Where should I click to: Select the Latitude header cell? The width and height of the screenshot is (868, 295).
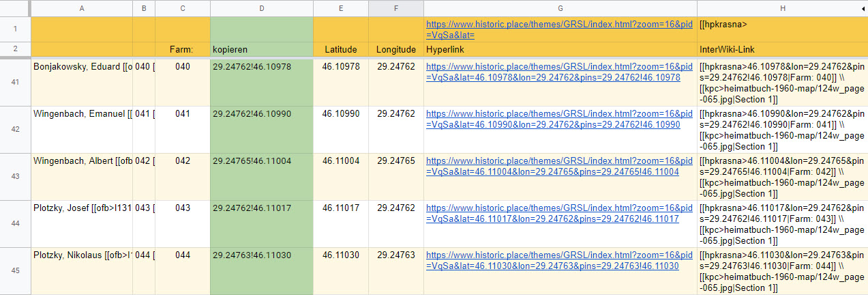pyautogui.click(x=341, y=50)
